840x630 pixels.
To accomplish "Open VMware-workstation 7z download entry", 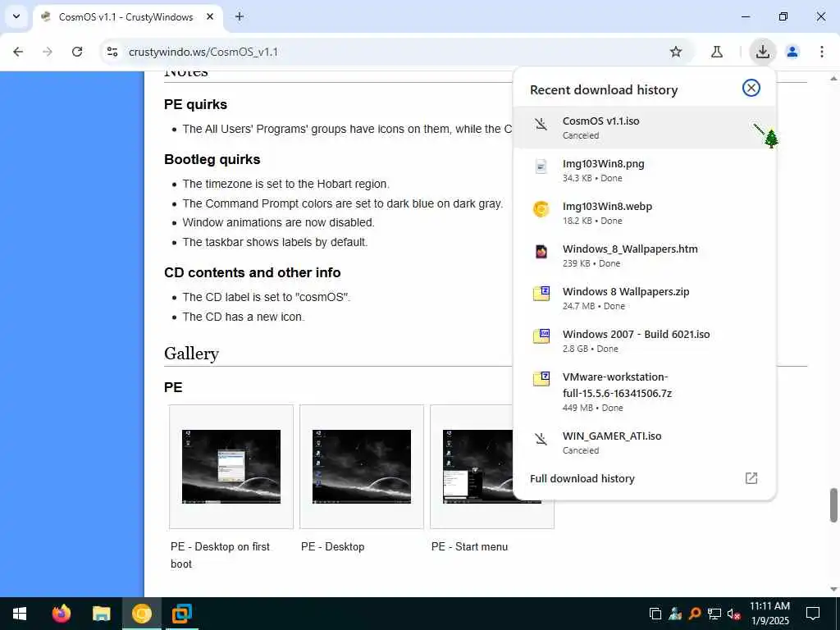I will click(645, 391).
